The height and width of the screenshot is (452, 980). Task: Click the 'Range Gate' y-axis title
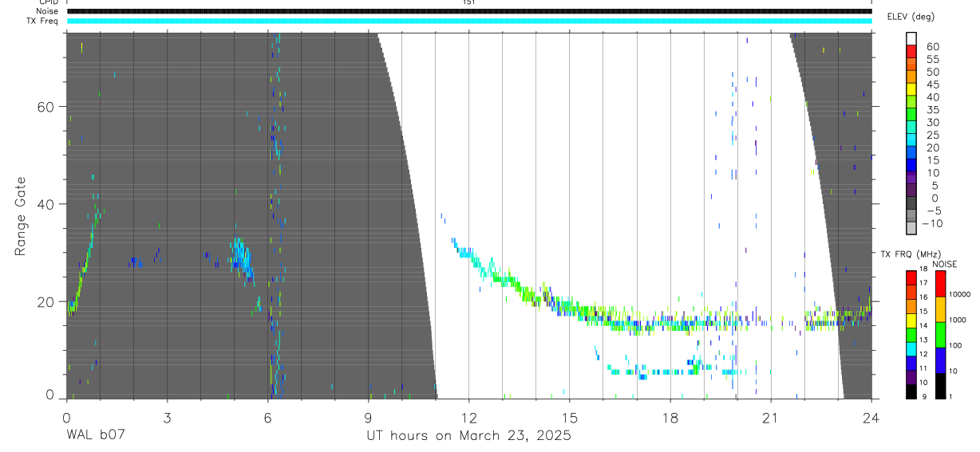21,216
